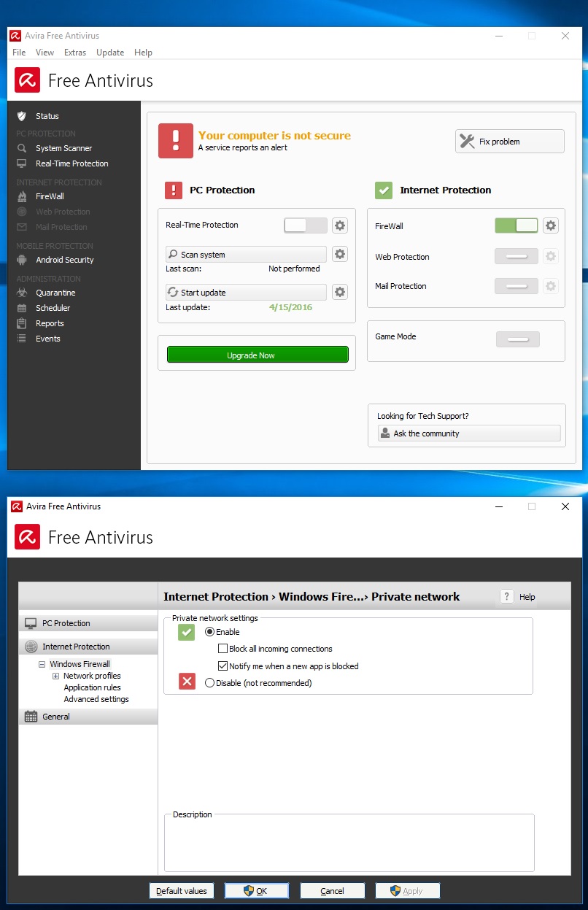This screenshot has width=588, height=910.
Task: Click PC Protection red warning icon
Action: tap(174, 190)
